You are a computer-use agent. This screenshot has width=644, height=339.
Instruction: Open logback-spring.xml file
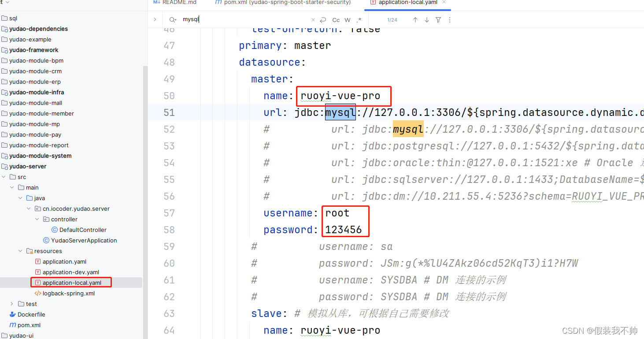(x=68, y=293)
